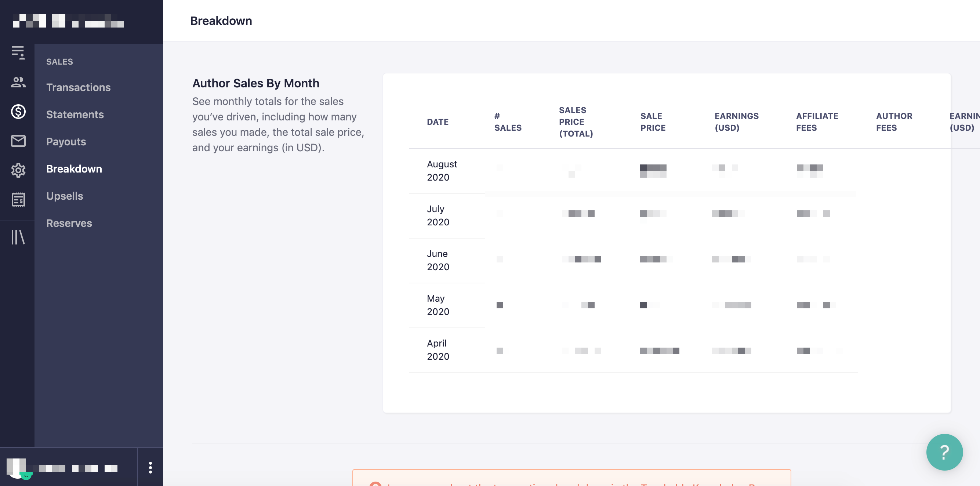The width and height of the screenshot is (980, 486).
Task: Select the April 2020 row
Action: pyautogui.click(x=633, y=350)
